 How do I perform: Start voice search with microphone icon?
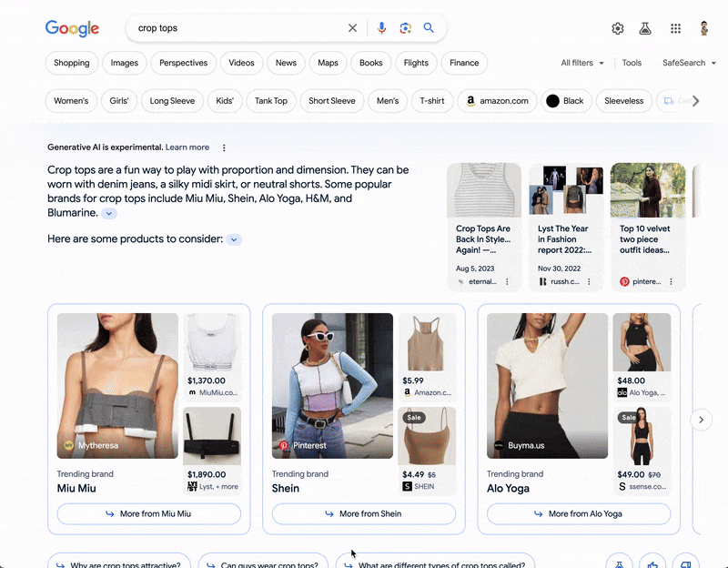pos(381,28)
